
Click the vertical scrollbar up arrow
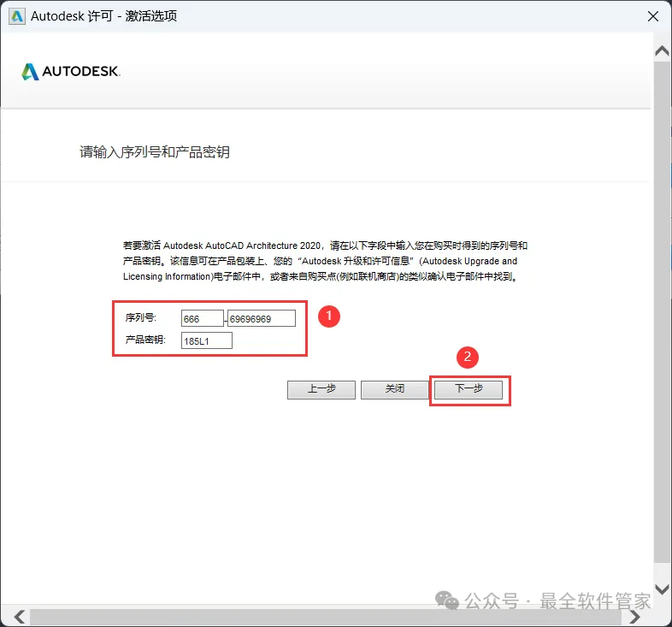[x=662, y=51]
